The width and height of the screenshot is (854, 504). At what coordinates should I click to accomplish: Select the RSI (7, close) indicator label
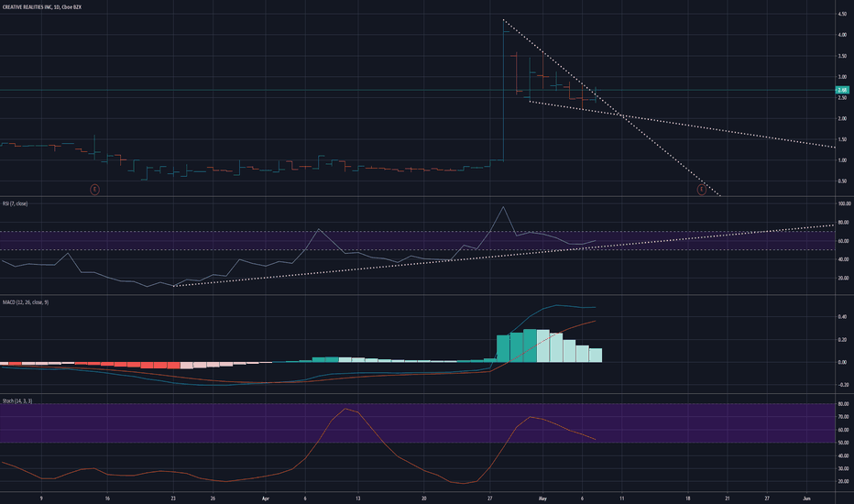click(x=16, y=203)
